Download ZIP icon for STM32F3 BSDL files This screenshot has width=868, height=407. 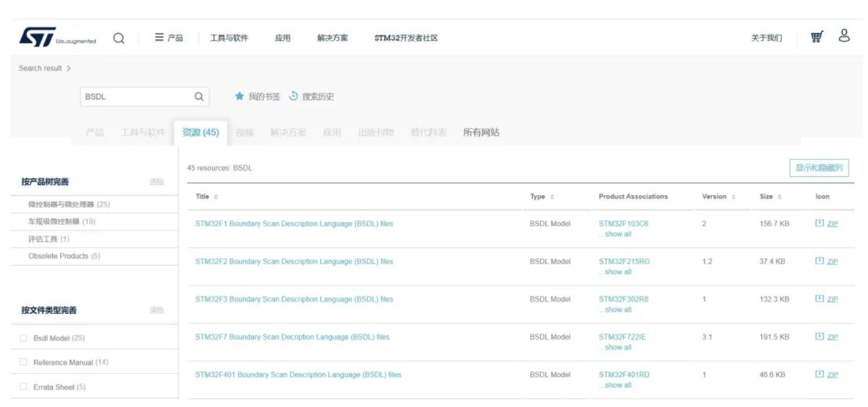(820, 299)
